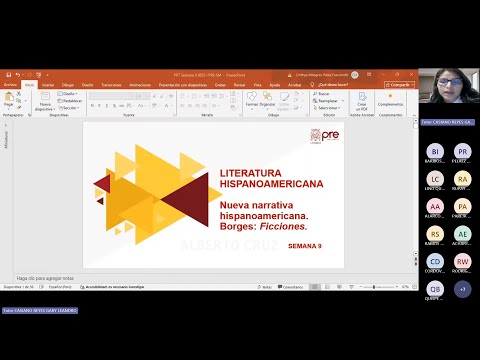
Task: Click the Cut scissors icon
Action: click(x=19, y=94)
